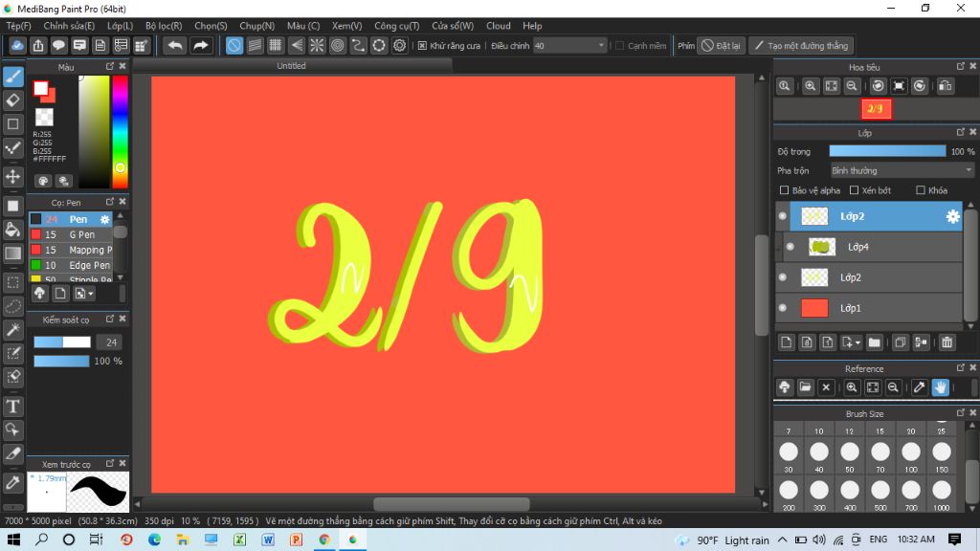Delete layer with the trash icon
980x551 pixels.
(947, 342)
